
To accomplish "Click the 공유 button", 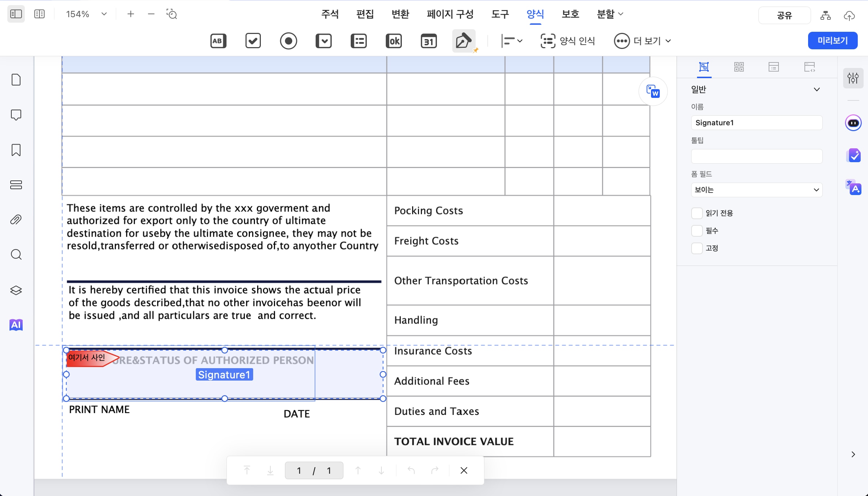I will [784, 15].
